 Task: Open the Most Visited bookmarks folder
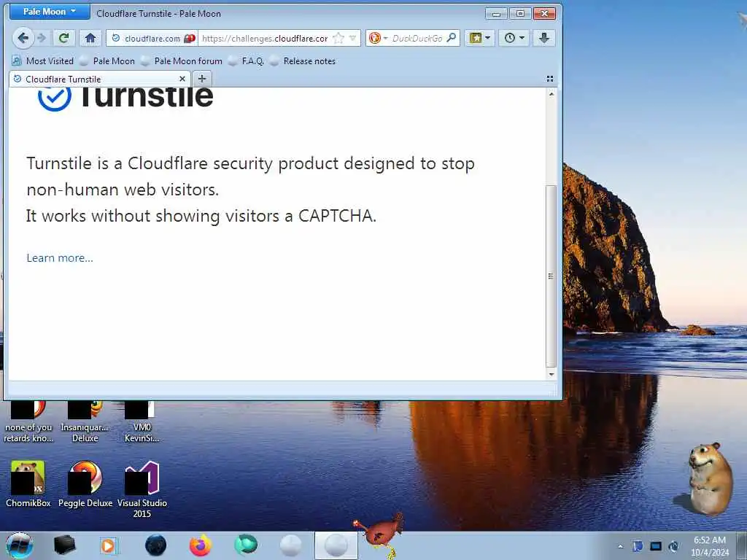click(x=43, y=61)
